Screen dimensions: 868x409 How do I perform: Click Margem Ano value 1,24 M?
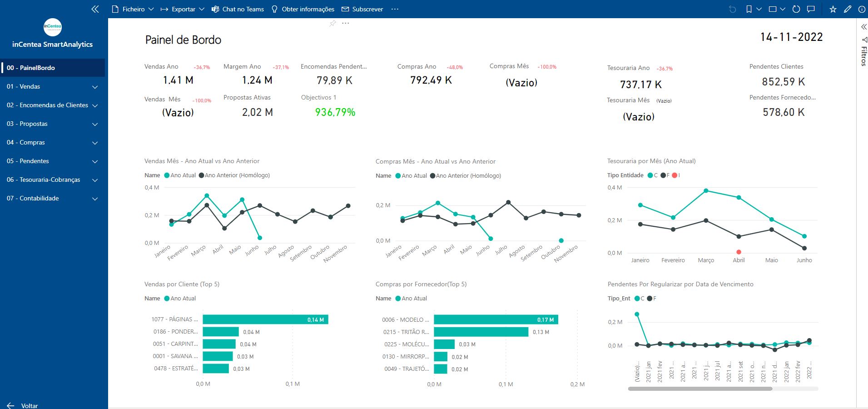coord(257,80)
